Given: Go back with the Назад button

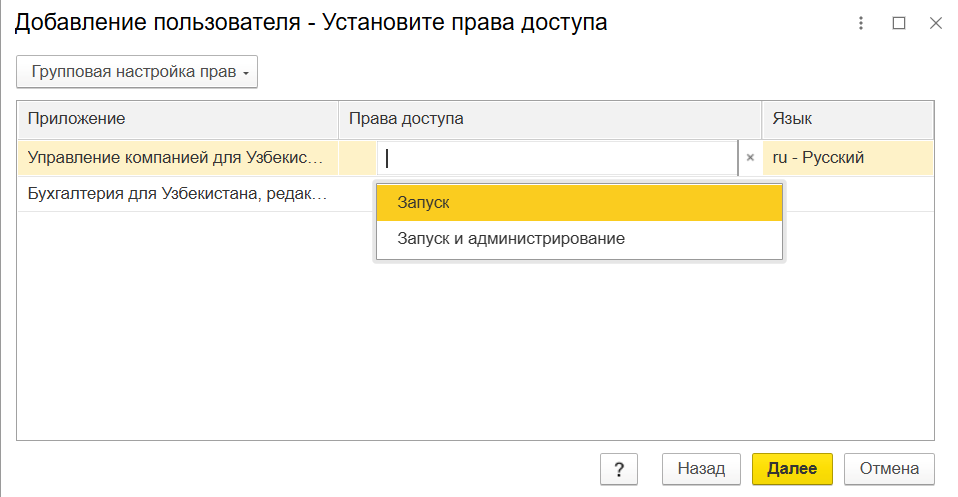Looking at the screenshot, I should [701, 468].
